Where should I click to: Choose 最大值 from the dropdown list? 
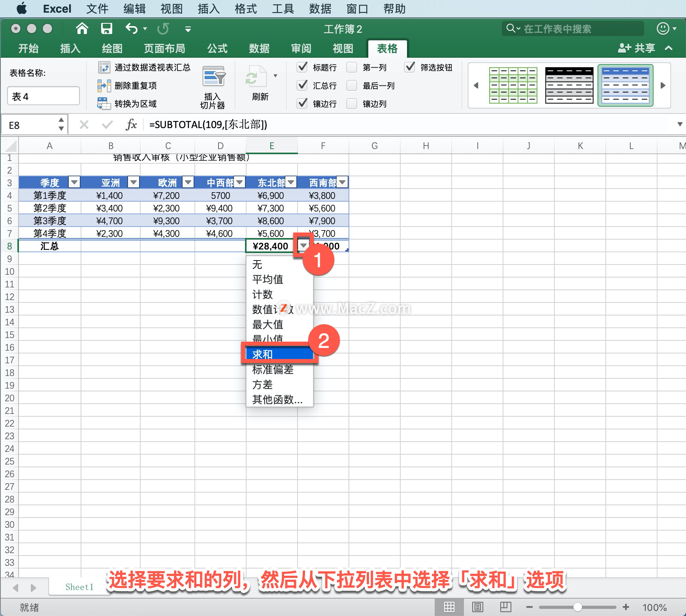[279, 325]
